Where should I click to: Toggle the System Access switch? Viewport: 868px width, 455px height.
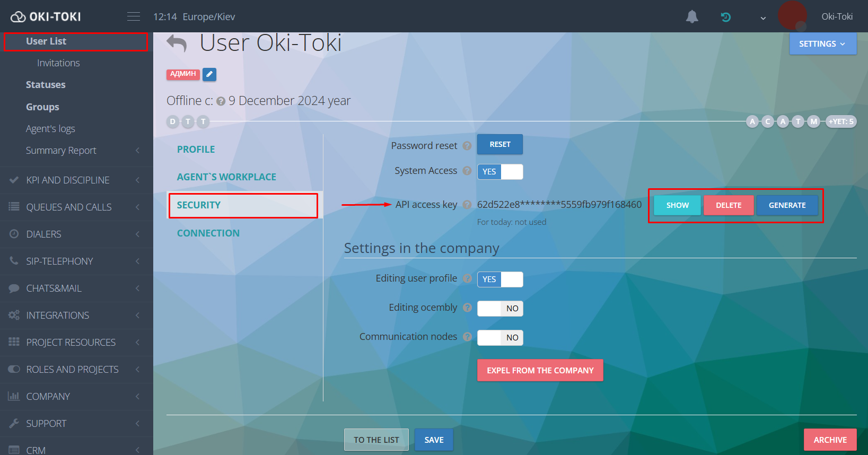pos(500,172)
